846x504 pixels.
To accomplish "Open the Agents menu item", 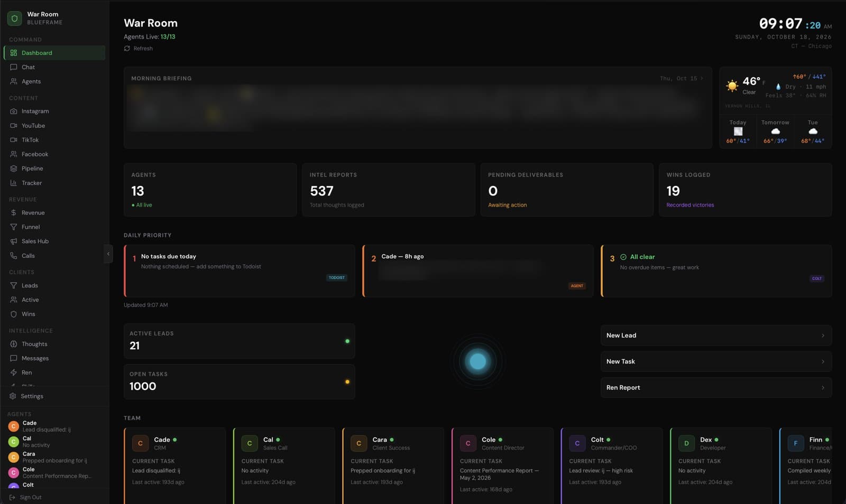I will point(54,81).
